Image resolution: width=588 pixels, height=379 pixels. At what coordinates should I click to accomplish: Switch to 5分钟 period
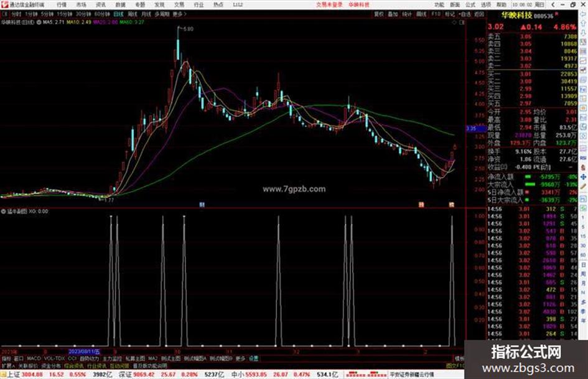(x=47, y=14)
